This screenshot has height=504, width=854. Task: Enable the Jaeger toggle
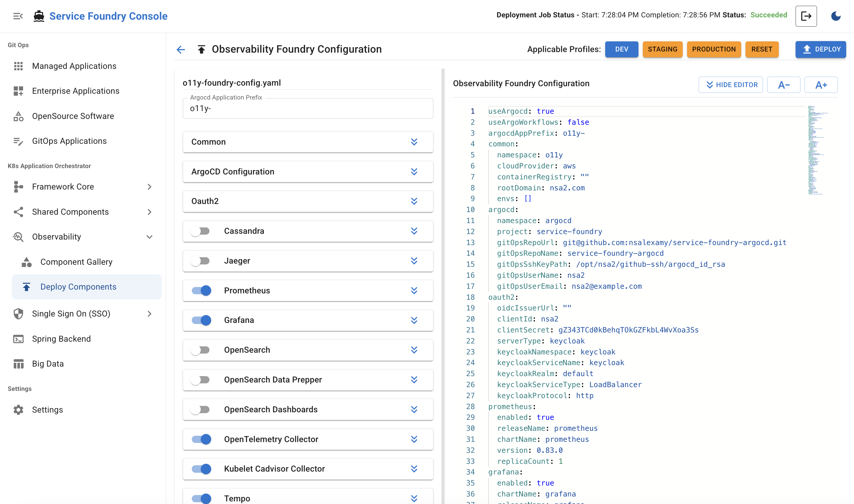tap(200, 261)
